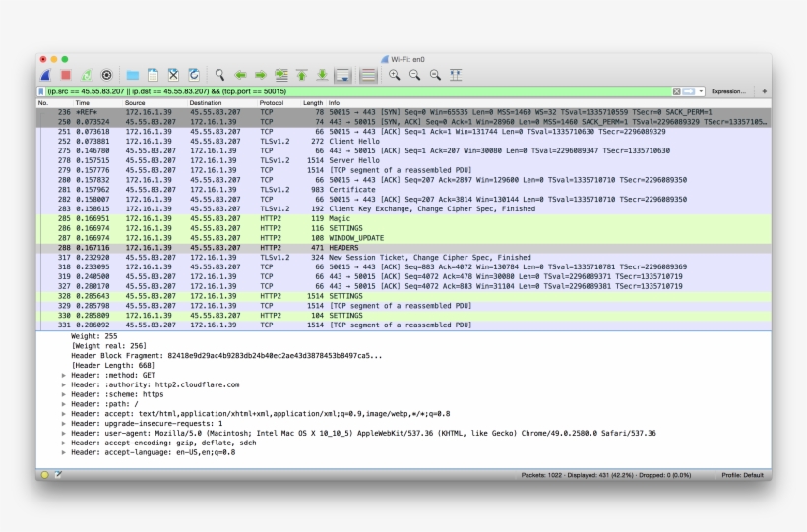Image resolution: width=807 pixels, height=532 pixels.
Task: Go to specified packet icon
Action: pos(281,75)
